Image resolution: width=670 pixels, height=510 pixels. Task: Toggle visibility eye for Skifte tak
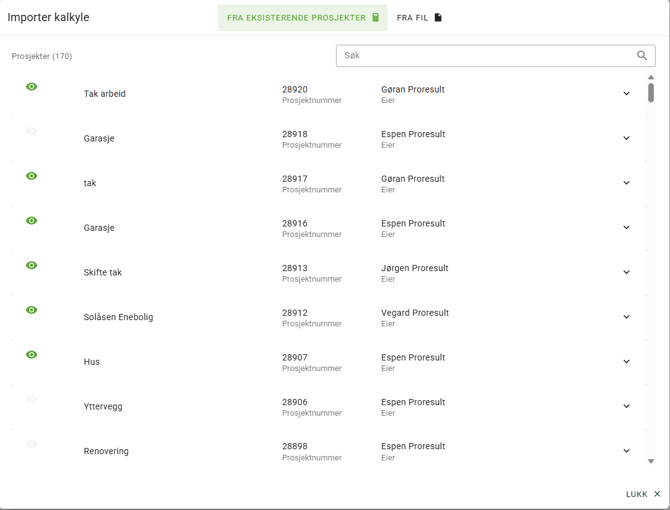(32, 266)
